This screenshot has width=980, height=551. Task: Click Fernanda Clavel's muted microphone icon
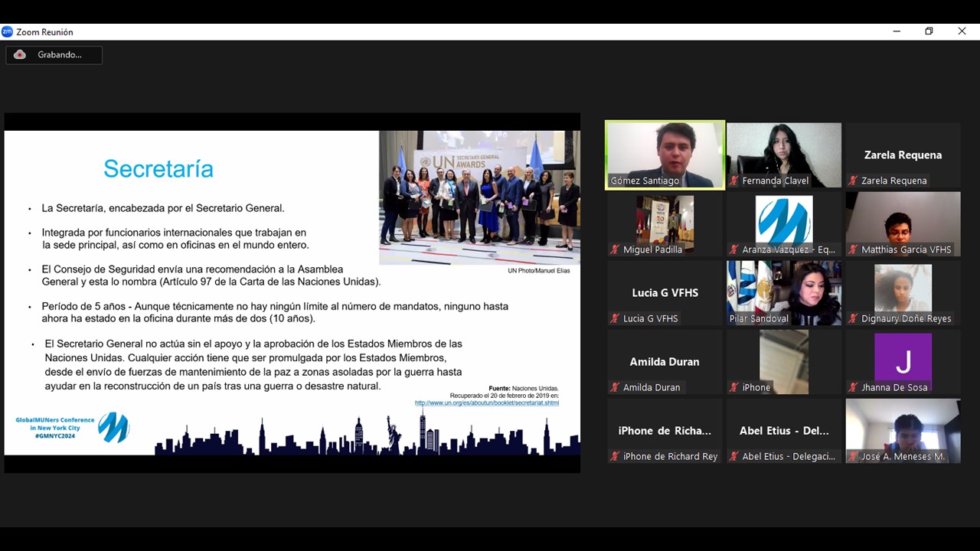coord(734,181)
